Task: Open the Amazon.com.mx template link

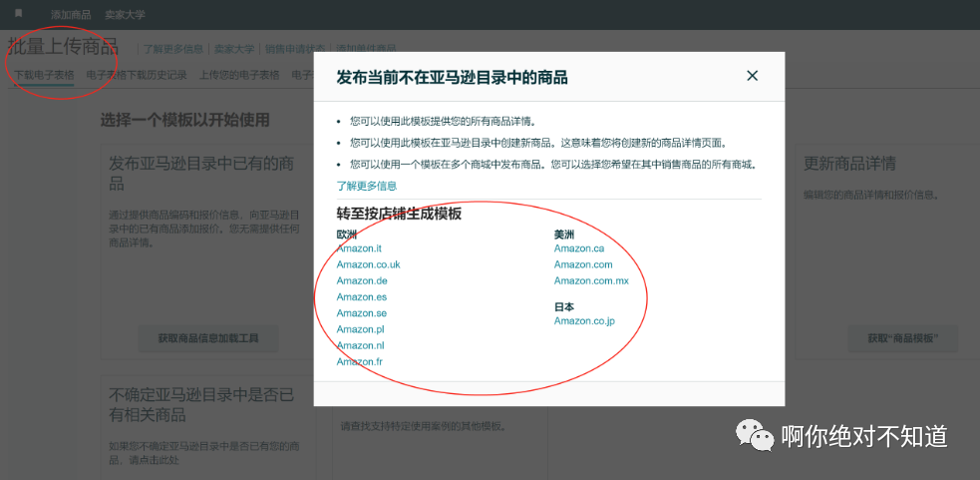Action: [x=591, y=281]
